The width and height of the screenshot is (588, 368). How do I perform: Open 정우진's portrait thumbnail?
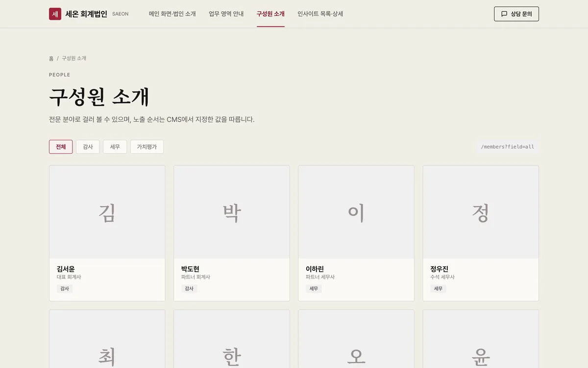pyautogui.click(x=481, y=212)
